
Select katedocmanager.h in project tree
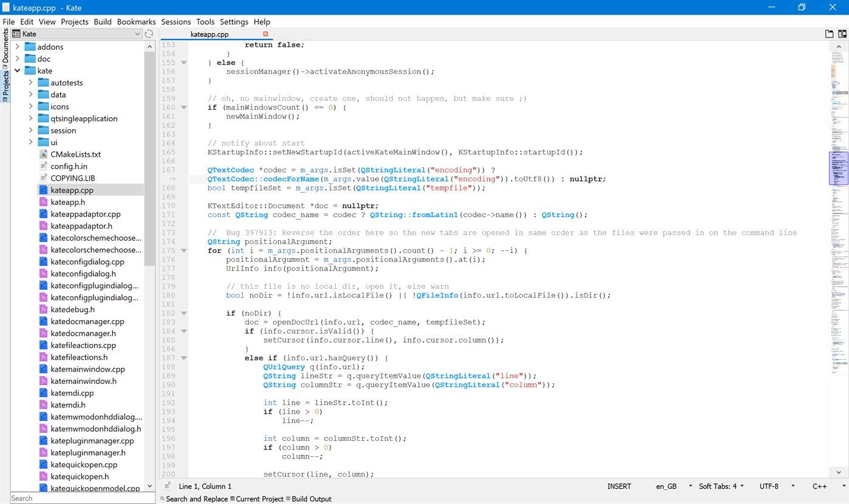[x=83, y=333]
